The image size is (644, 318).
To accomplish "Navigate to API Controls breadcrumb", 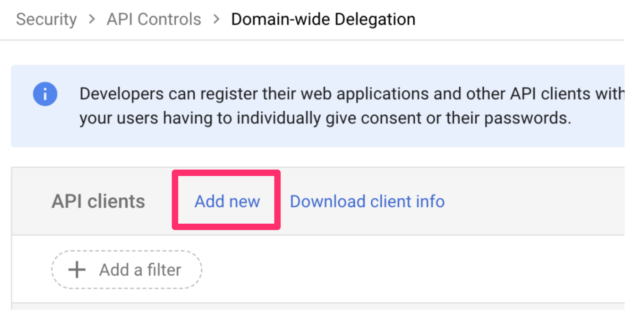I will 154,20.
